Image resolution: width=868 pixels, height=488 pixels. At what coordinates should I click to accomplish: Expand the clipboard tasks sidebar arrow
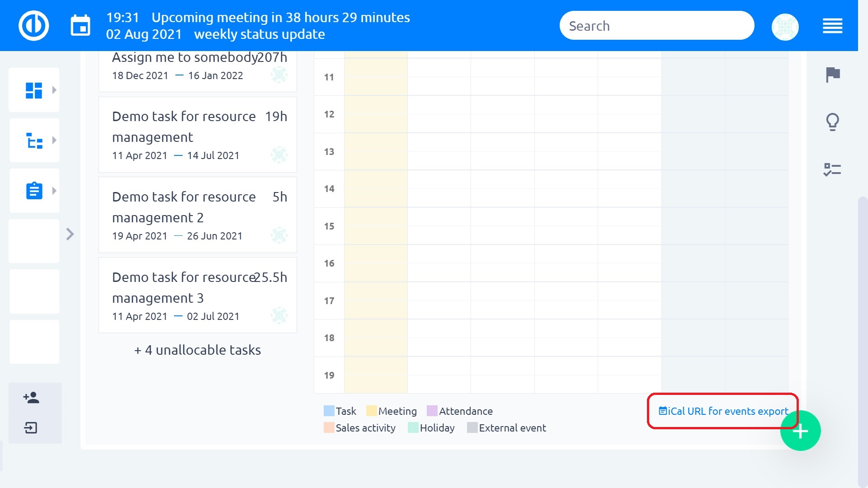[x=54, y=191]
